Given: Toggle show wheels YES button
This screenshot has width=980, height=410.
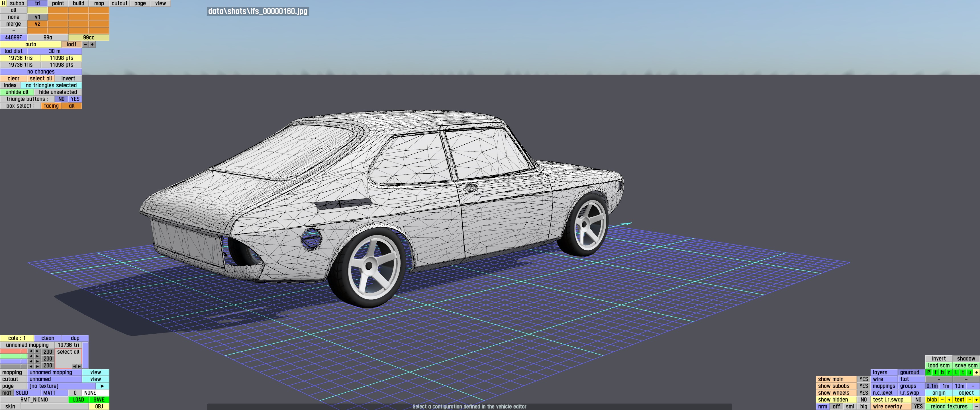Looking at the screenshot, I should pyautogui.click(x=863, y=393).
